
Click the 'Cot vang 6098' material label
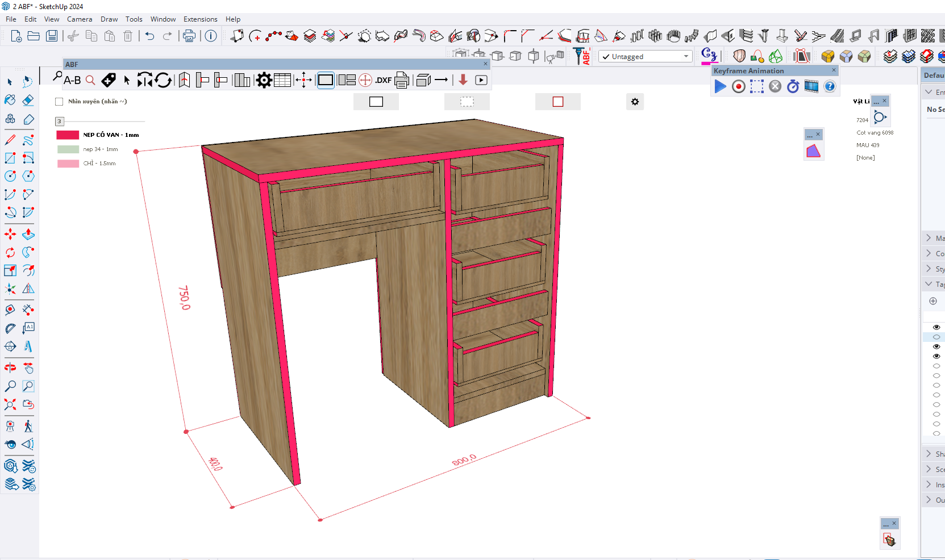coord(875,133)
